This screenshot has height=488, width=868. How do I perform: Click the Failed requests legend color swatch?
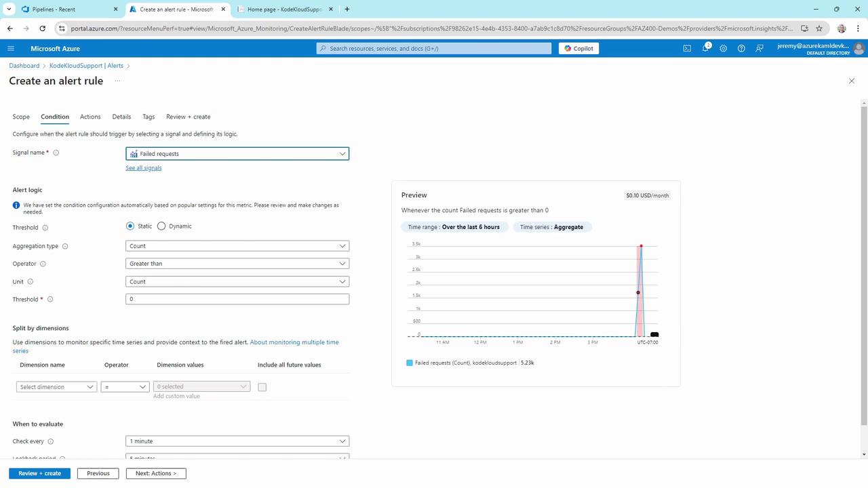(x=410, y=363)
